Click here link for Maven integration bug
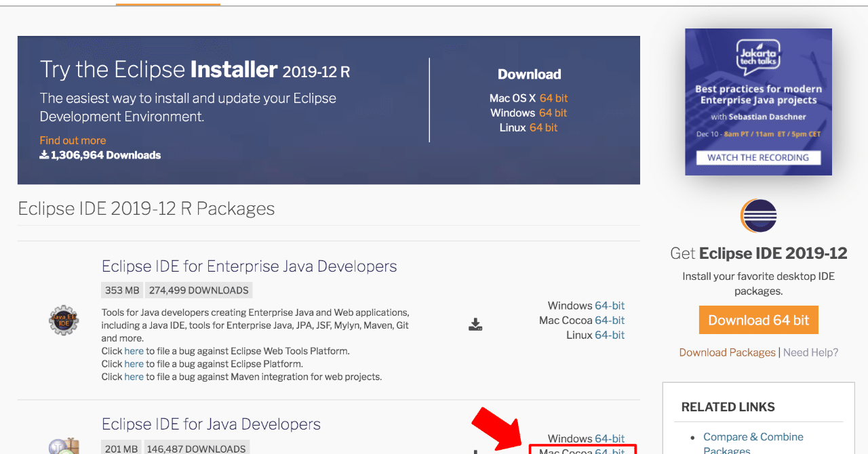 [x=134, y=377]
